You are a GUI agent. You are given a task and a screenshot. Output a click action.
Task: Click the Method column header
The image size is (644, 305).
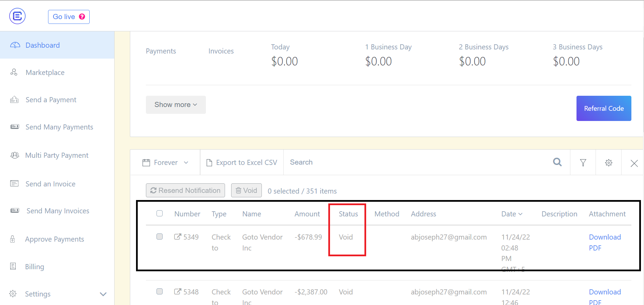click(387, 214)
